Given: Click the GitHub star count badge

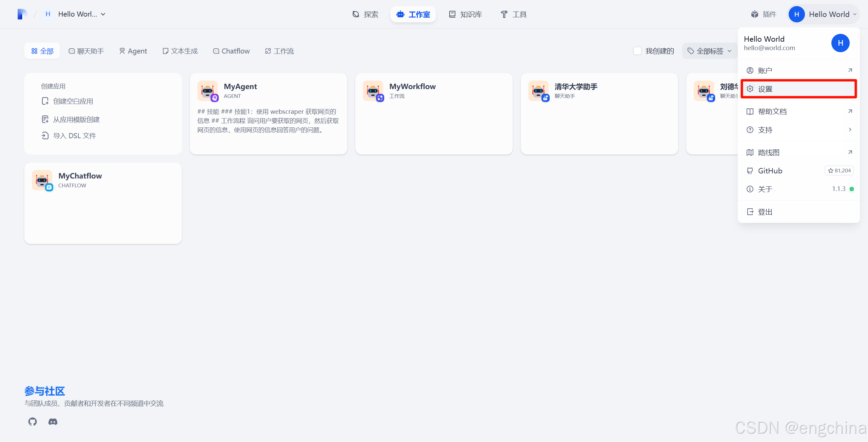Looking at the screenshot, I should (839, 171).
